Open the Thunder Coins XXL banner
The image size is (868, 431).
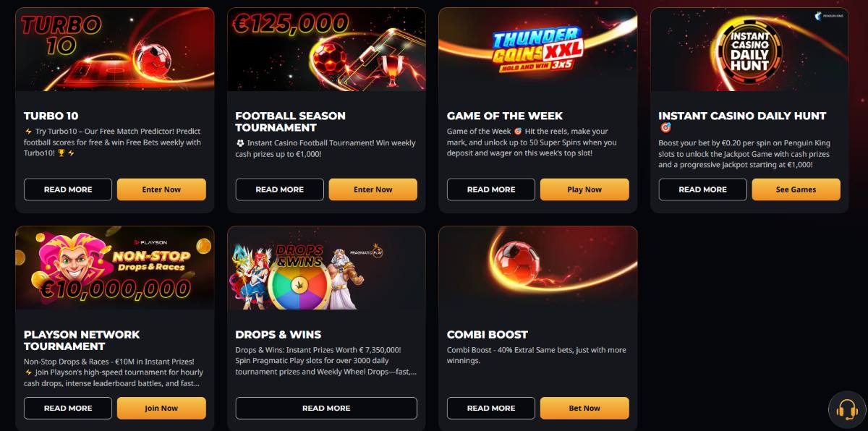[x=538, y=50]
